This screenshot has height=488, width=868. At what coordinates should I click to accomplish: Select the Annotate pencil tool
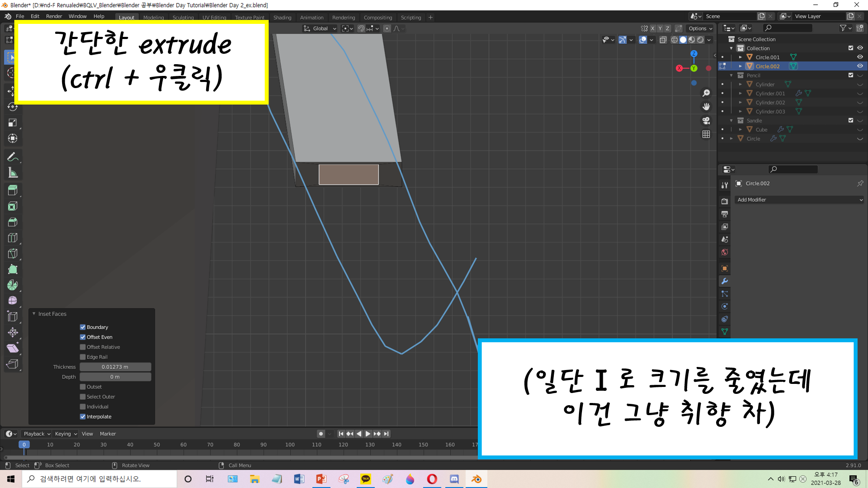(13, 157)
